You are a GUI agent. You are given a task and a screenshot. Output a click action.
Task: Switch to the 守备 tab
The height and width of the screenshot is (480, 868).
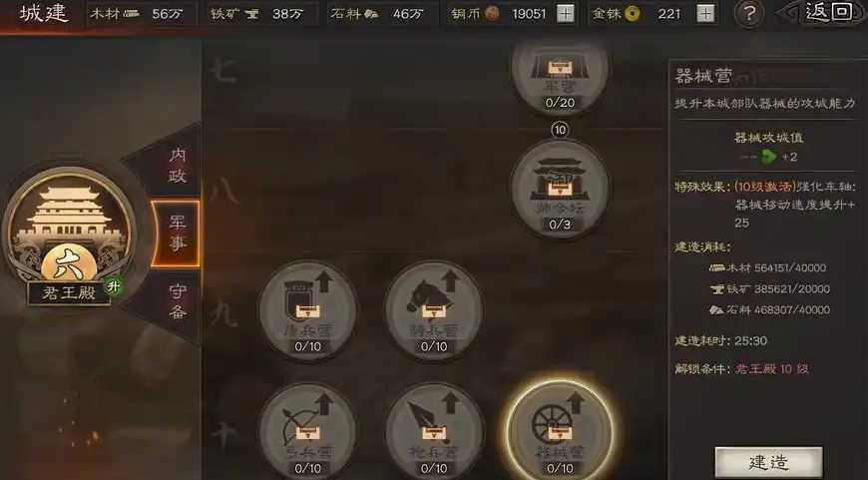(178, 302)
